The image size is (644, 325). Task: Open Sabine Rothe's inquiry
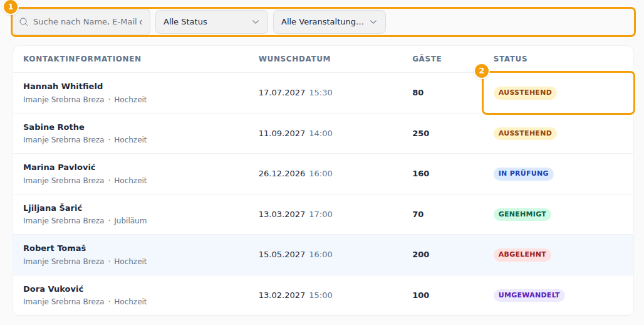(323, 133)
